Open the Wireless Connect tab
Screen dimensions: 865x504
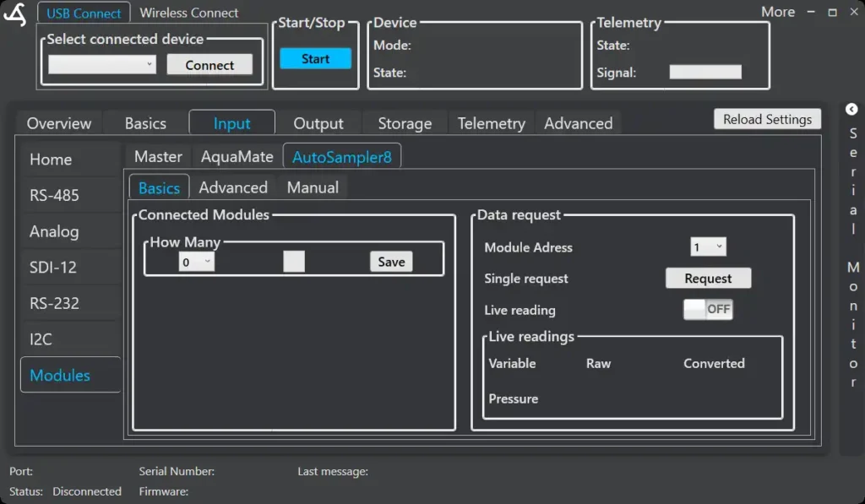tap(189, 13)
